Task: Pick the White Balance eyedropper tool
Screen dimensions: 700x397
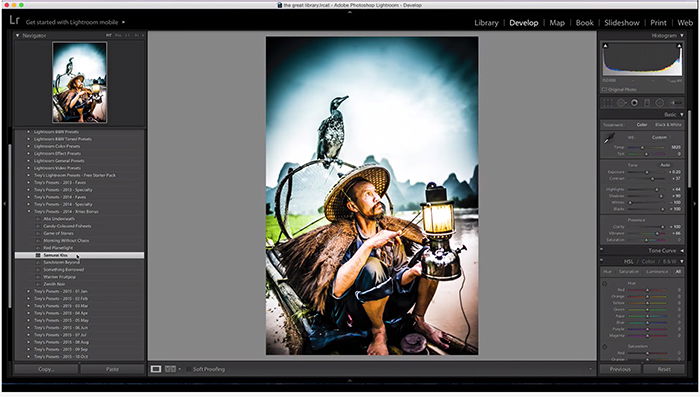Action: point(609,138)
